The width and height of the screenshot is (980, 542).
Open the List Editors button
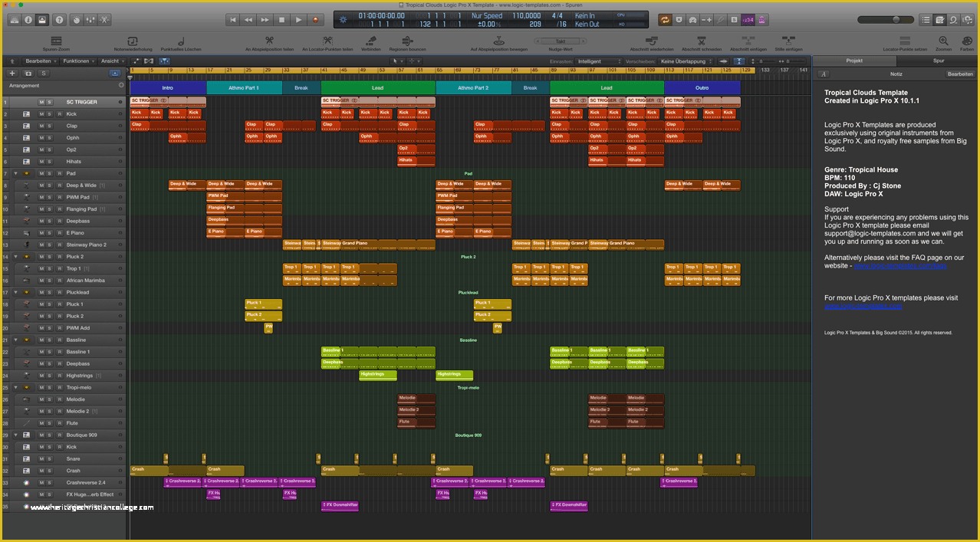926,19
